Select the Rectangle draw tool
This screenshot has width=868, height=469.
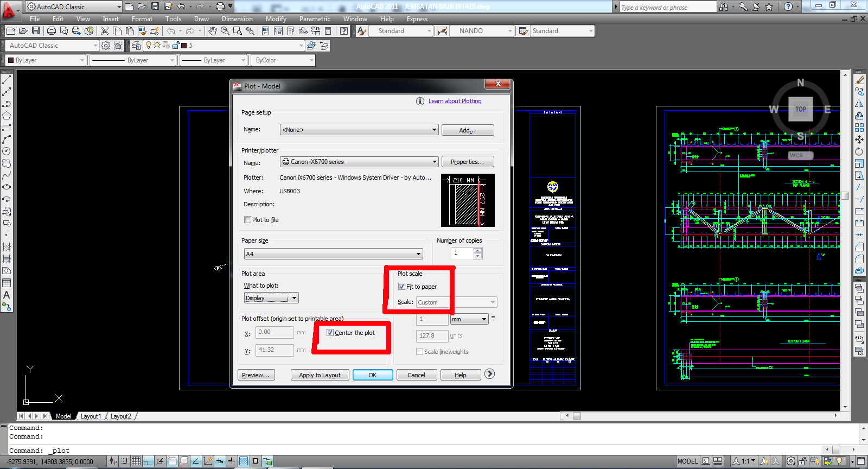pos(7,128)
